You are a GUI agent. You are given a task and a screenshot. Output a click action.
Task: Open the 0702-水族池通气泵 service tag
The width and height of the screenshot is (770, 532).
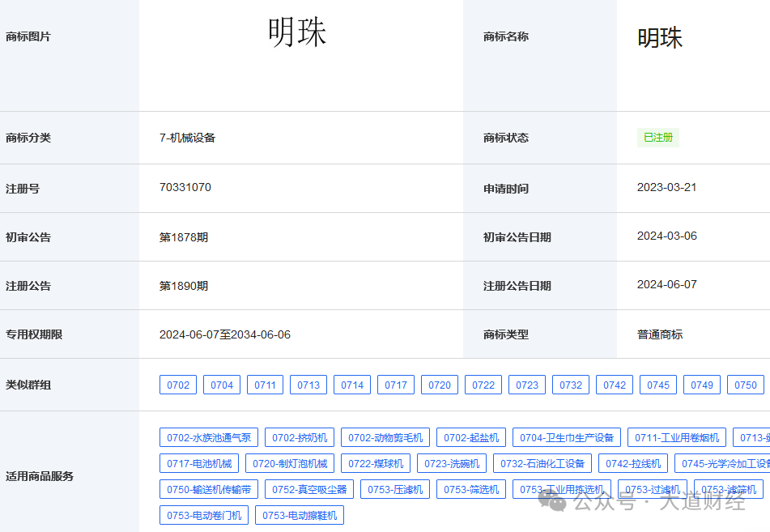[x=208, y=436]
